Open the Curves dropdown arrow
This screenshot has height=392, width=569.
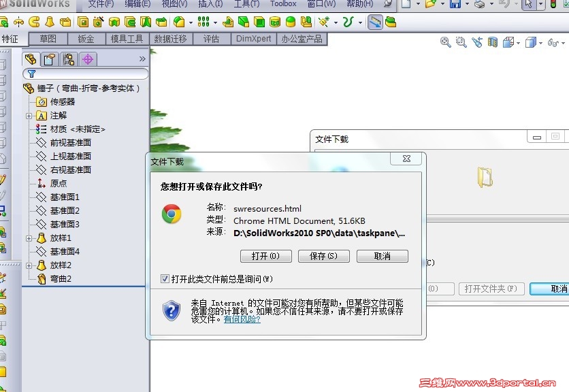pyautogui.click(x=360, y=22)
